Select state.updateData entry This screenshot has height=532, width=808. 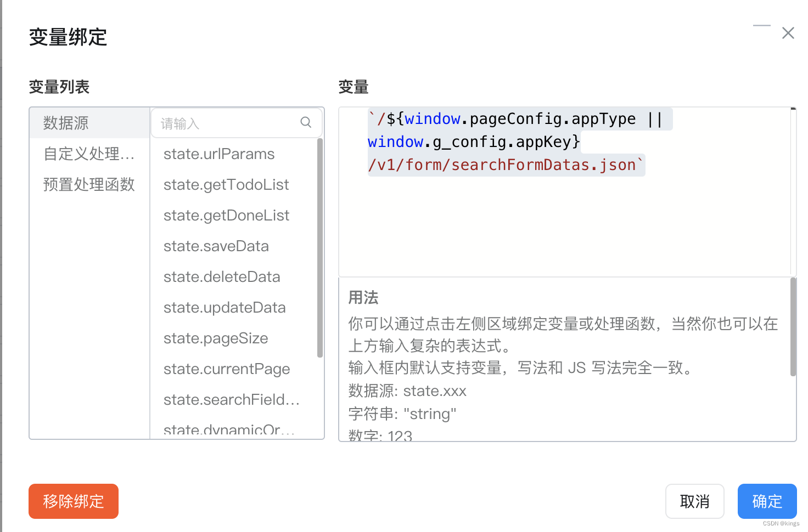click(225, 308)
